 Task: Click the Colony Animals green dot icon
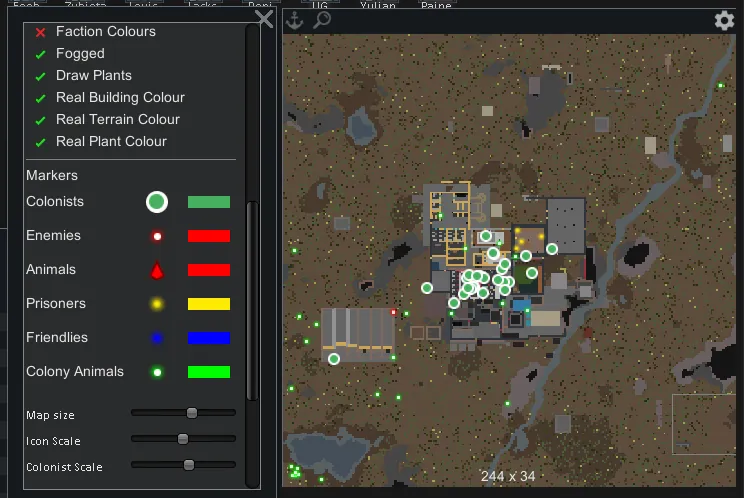pyautogui.click(x=157, y=372)
